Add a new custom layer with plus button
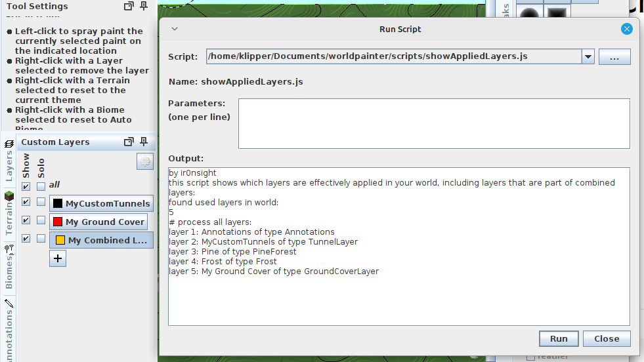 tap(58, 258)
